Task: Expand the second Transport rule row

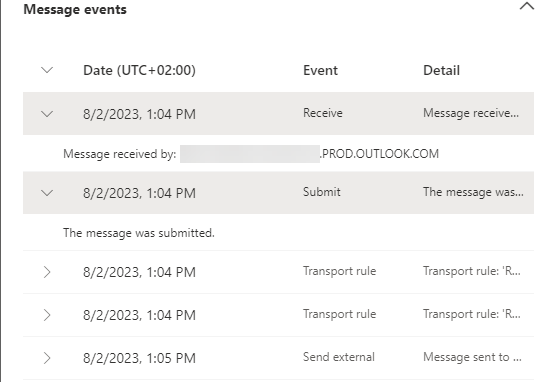Action: click(47, 315)
